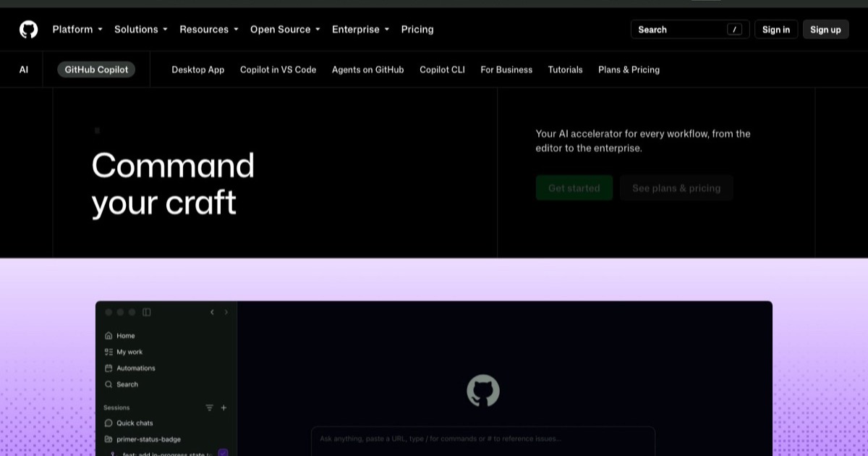Open Agents on GitHub sub-nav link
The width and height of the screenshot is (868, 456).
tap(368, 69)
